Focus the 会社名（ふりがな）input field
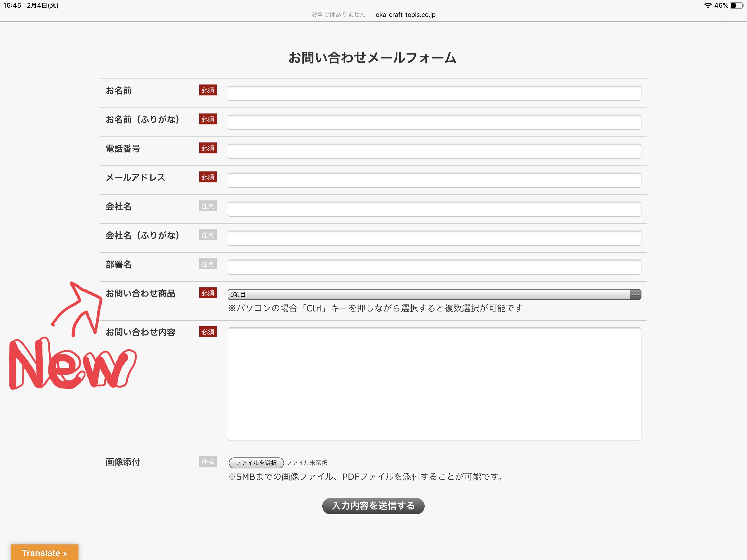 click(434, 238)
